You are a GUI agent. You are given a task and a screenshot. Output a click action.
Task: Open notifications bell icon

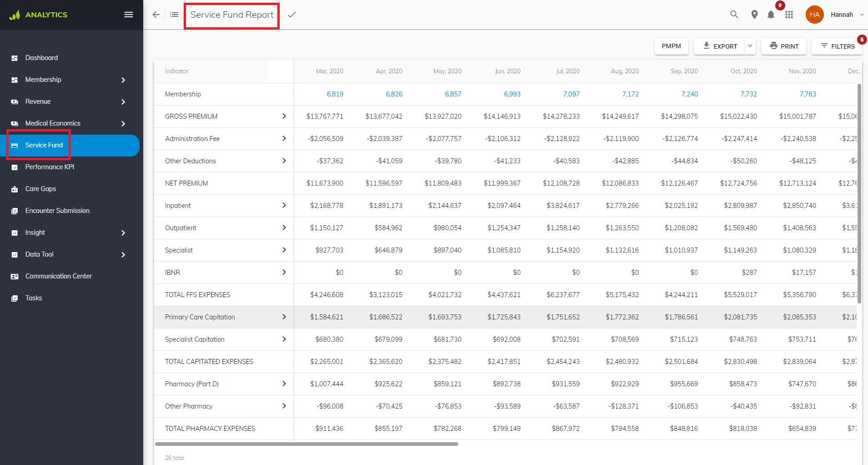tap(771, 15)
